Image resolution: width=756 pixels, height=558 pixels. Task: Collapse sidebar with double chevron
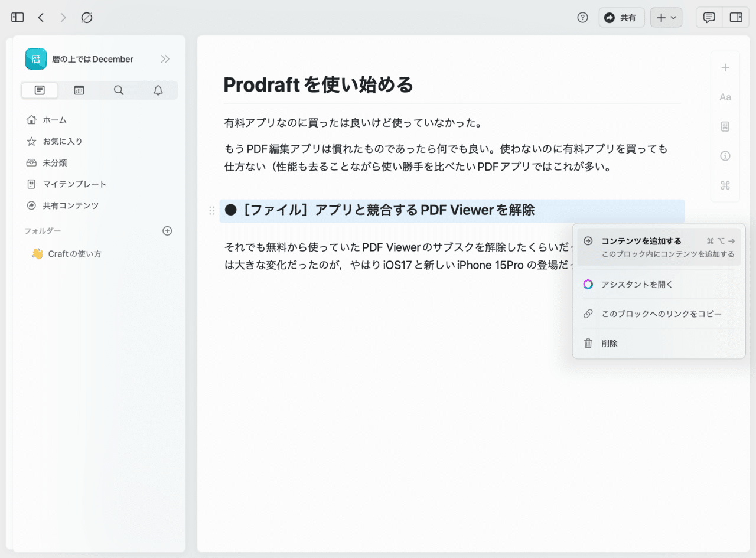tap(165, 59)
